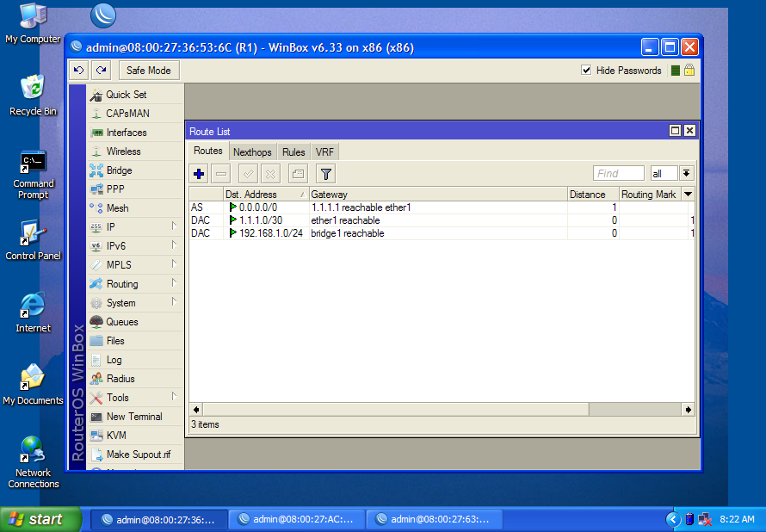Click the horizontal scrollbar thumb in Route List

tap(396, 410)
